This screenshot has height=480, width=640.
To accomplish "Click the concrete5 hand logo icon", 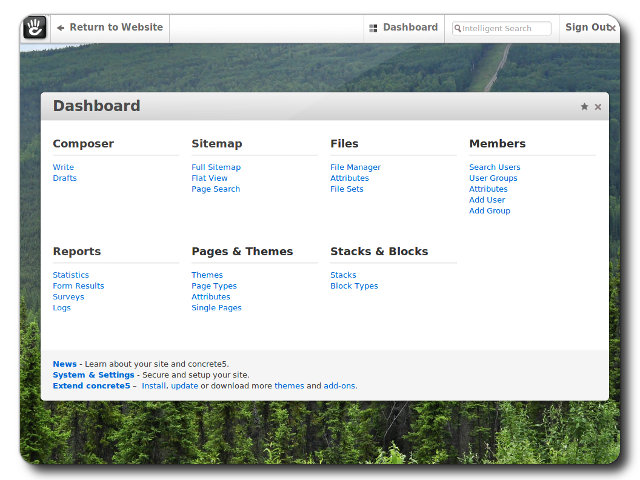I will [35, 28].
